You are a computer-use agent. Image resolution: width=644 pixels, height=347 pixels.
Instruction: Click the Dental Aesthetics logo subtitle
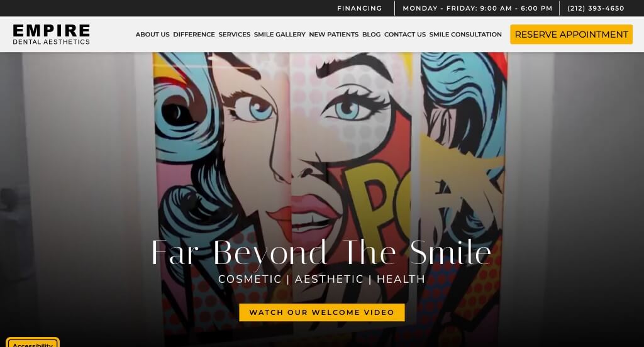point(52,42)
